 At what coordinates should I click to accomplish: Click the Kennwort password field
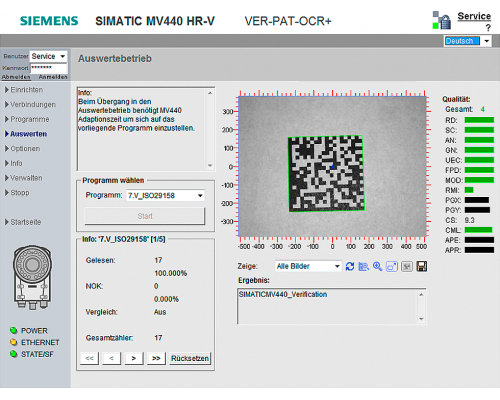(49, 68)
